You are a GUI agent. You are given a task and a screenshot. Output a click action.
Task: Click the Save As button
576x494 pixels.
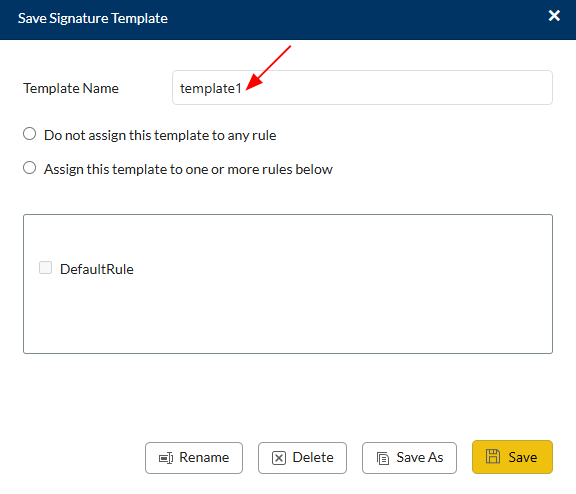(409, 458)
